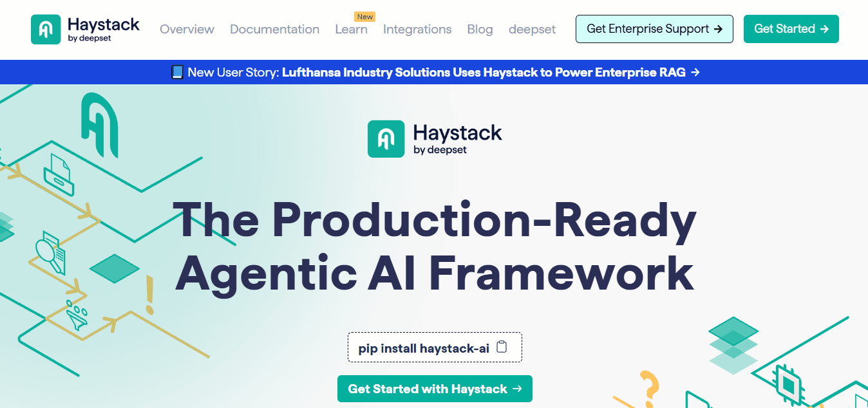This screenshot has width=868, height=408.
Task: Click Get Enterprise Support
Action: pos(654,28)
